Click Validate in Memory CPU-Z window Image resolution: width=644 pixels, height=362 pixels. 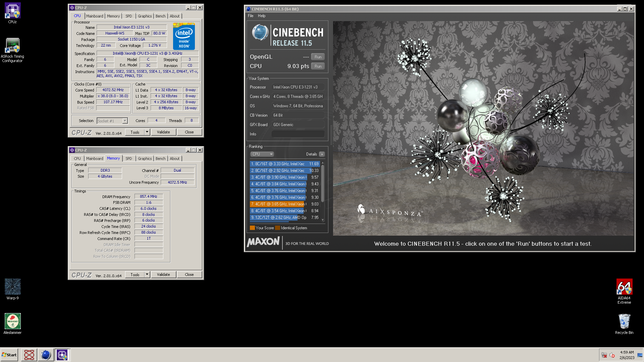click(163, 275)
